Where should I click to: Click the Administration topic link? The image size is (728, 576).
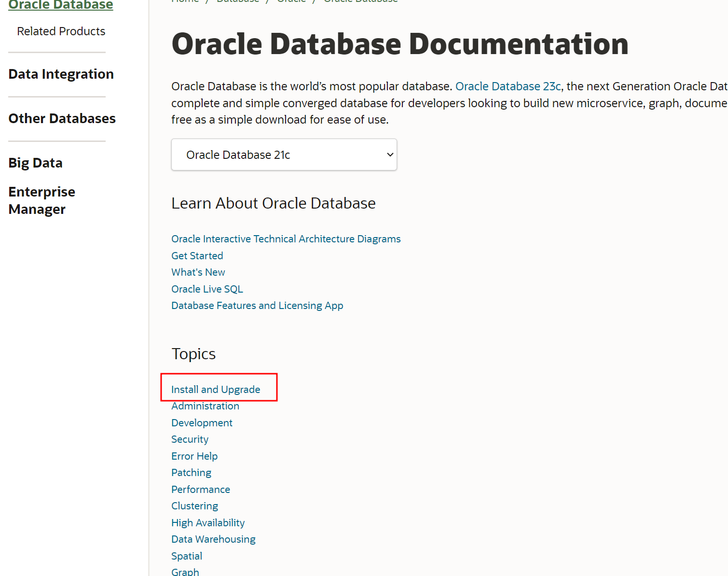click(x=205, y=406)
